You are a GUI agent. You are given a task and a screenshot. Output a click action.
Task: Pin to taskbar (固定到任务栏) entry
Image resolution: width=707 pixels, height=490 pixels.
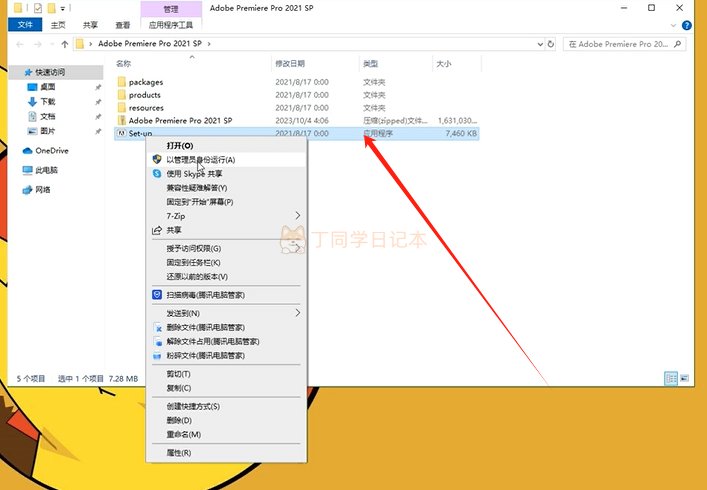[x=226, y=262]
